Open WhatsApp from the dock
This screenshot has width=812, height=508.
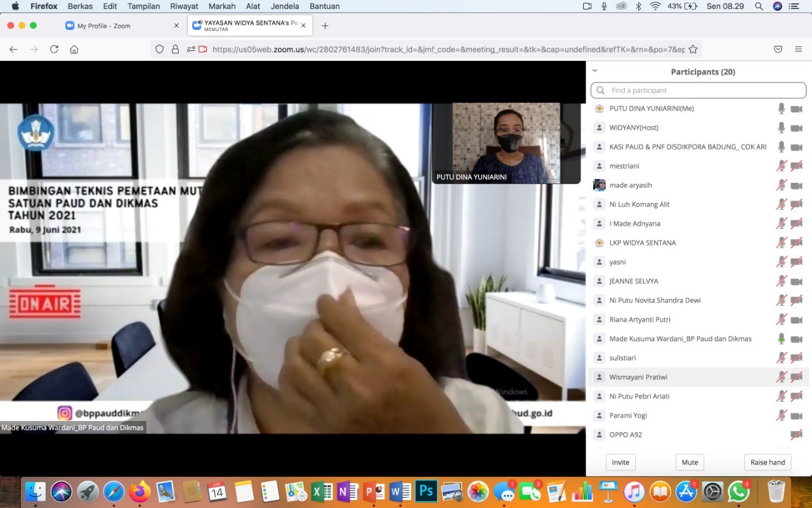click(738, 491)
